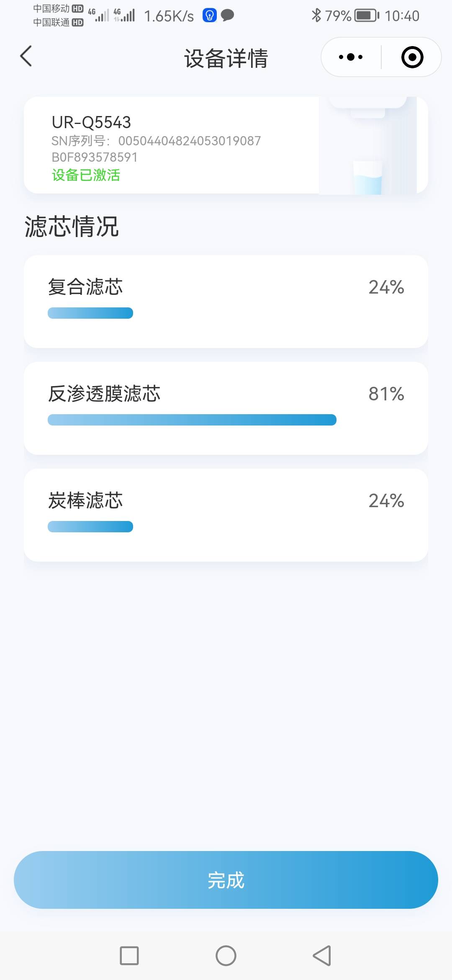Select the UR-Q5543 device name

91,122
